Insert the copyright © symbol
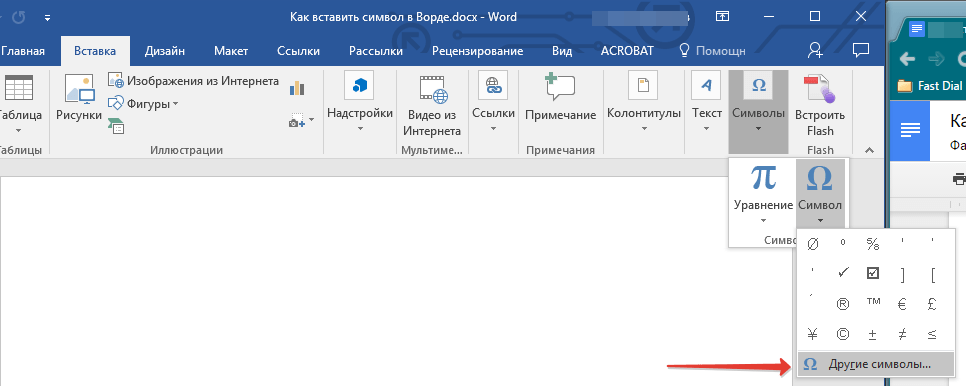The height and width of the screenshot is (386, 966). (x=843, y=334)
